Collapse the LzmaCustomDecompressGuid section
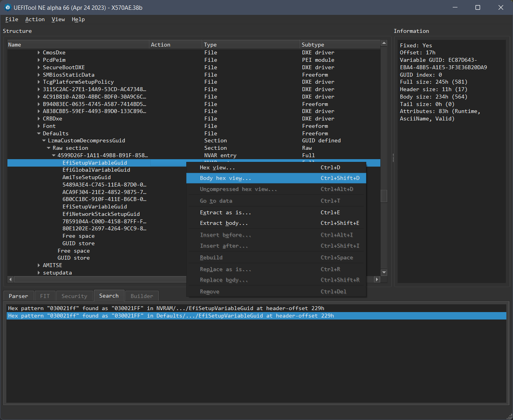513x420 pixels. click(x=44, y=140)
